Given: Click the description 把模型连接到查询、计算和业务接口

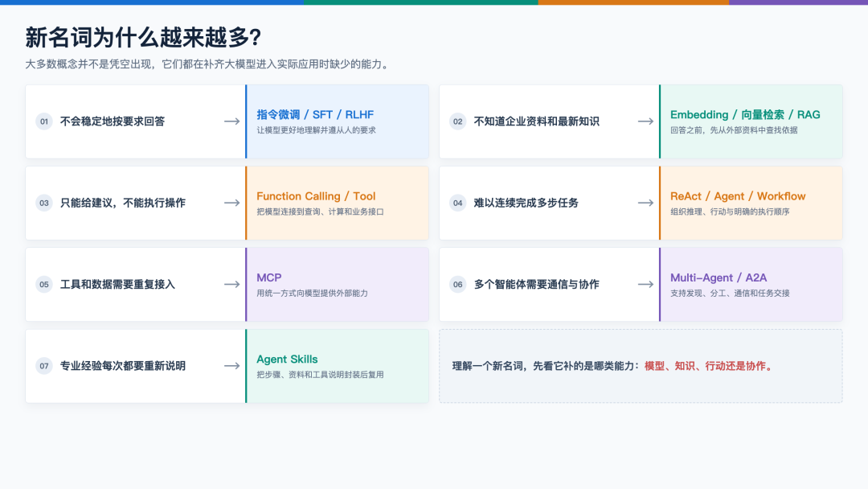Looking at the screenshot, I should (x=320, y=212).
